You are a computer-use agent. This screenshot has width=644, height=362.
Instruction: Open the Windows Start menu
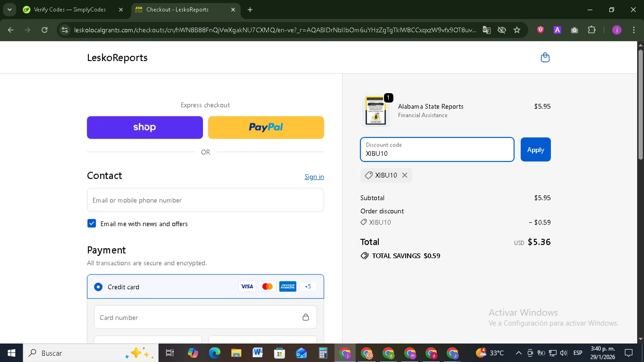pyautogui.click(x=12, y=353)
